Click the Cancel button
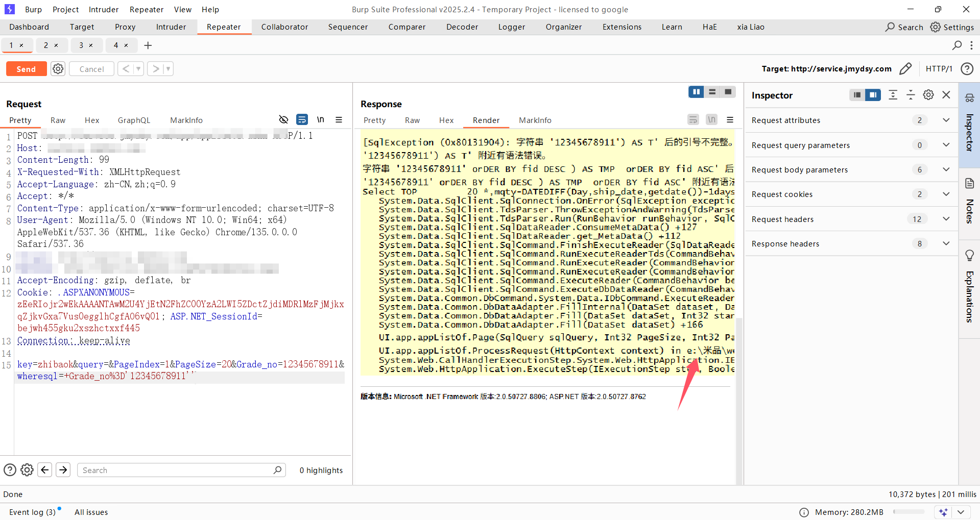Viewport: 980px width, 520px height. click(91, 69)
